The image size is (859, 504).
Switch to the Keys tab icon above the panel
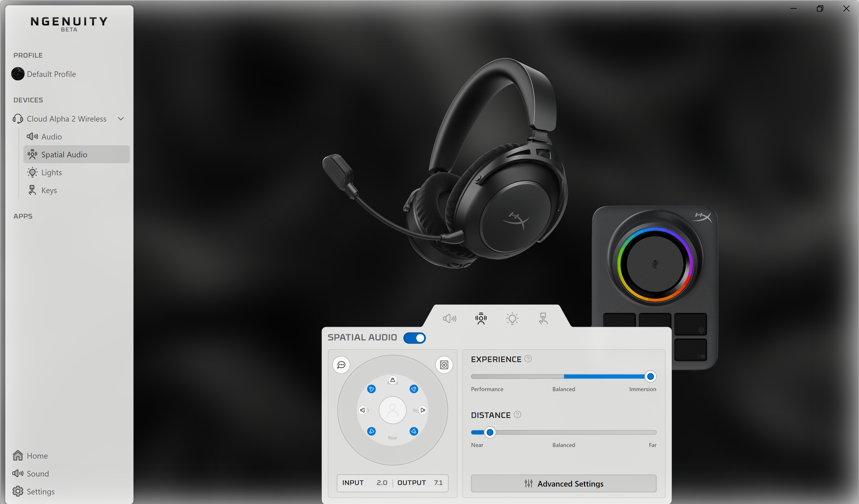[x=543, y=318]
